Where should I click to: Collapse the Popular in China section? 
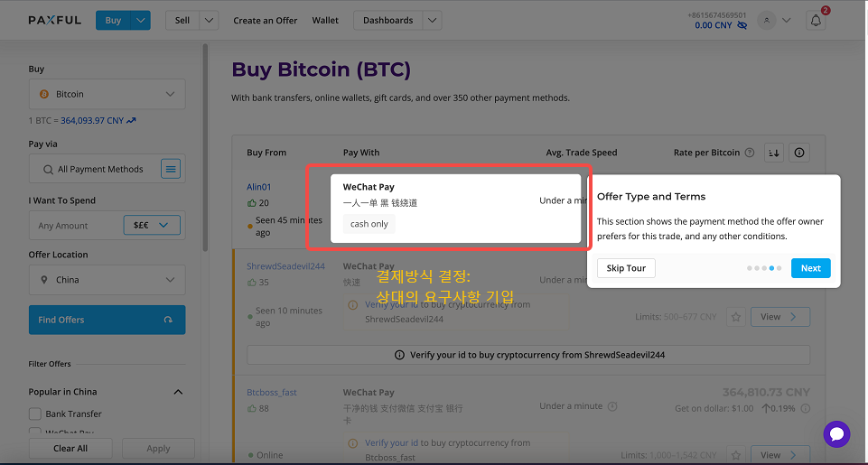178,392
